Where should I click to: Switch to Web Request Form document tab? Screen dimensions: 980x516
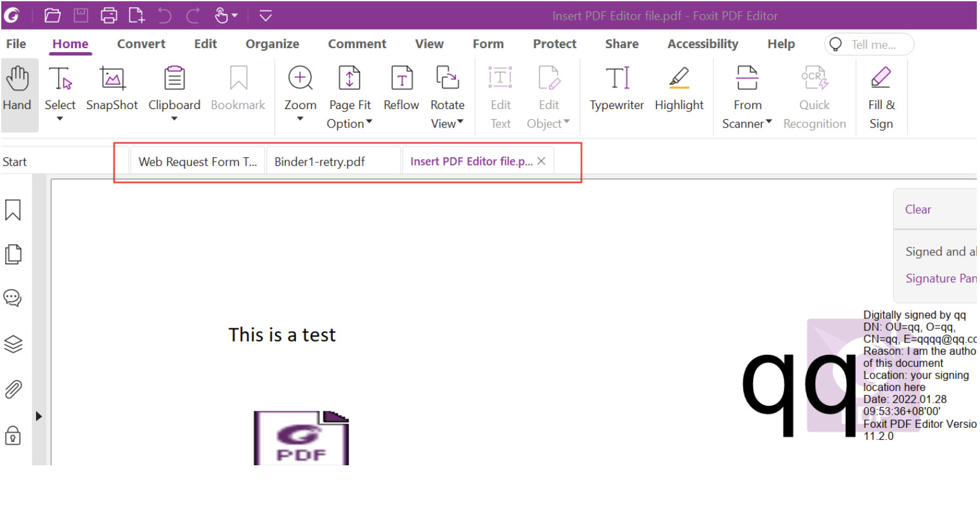coord(198,162)
